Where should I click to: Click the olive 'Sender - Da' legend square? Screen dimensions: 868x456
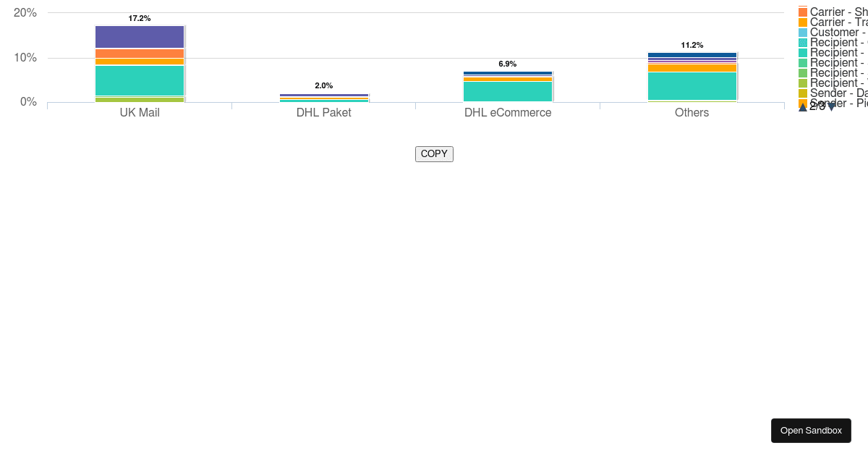pos(803,93)
